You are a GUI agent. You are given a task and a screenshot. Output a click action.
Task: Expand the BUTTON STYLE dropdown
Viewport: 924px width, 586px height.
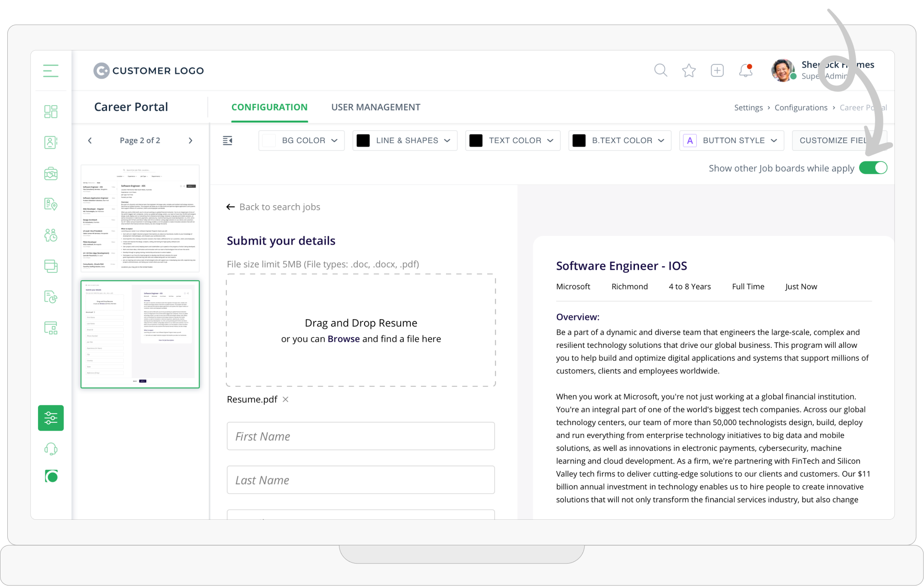pyautogui.click(x=732, y=140)
